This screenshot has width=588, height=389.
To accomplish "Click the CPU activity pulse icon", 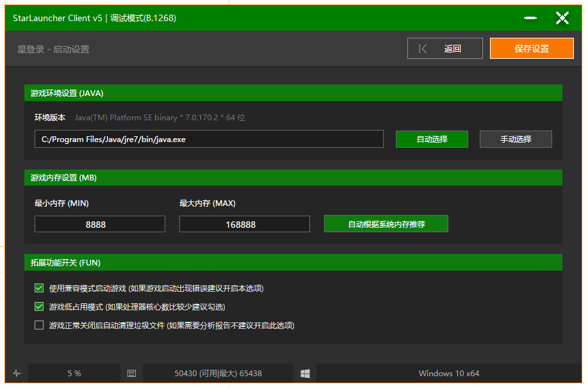I will (x=17, y=373).
